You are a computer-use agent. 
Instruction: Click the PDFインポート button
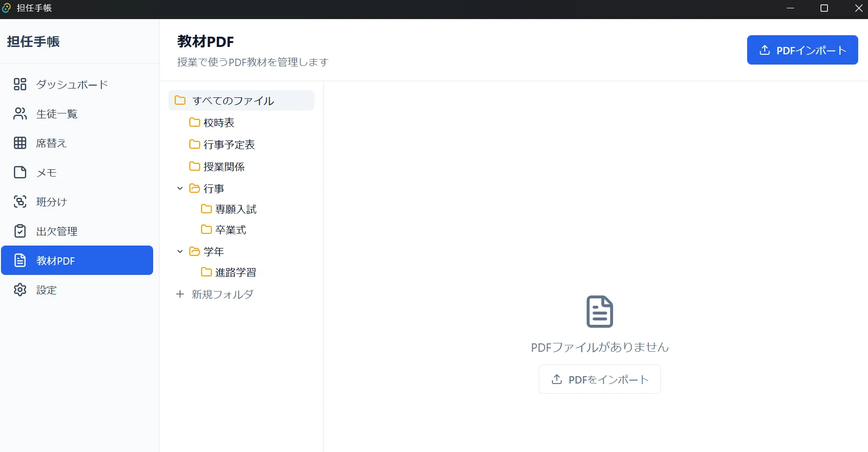click(x=802, y=49)
